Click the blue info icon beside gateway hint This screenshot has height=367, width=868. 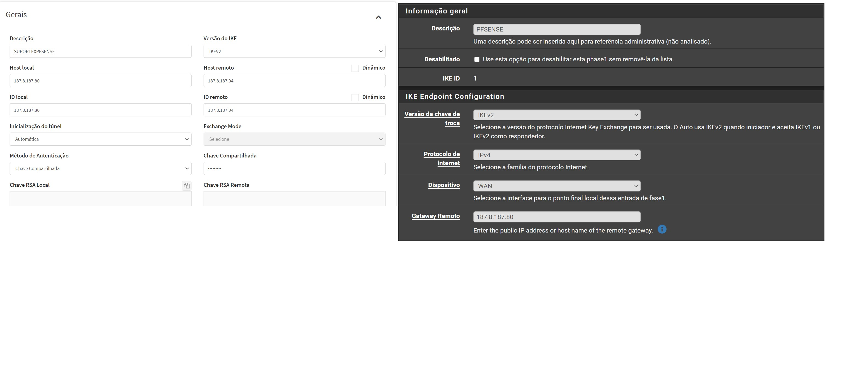(x=662, y=229)
